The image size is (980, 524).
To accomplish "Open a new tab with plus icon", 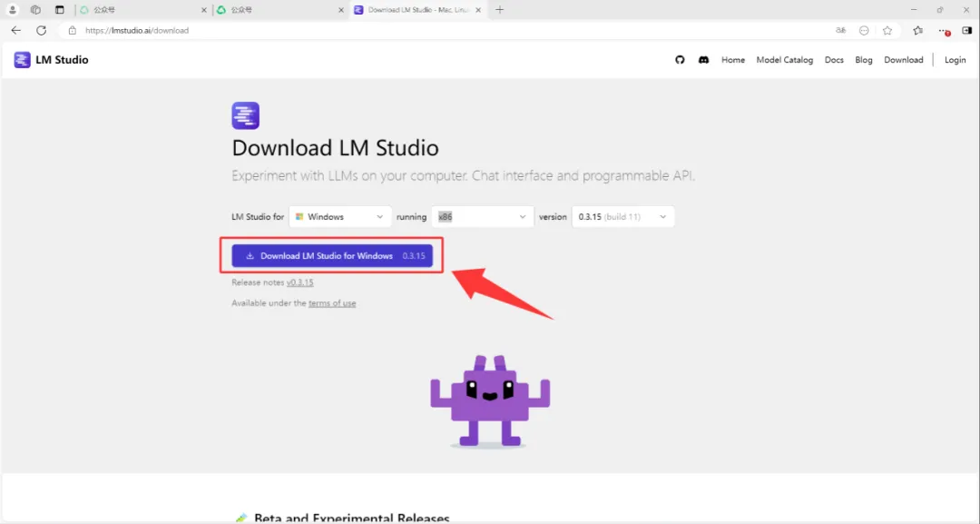I will point(499,10).
